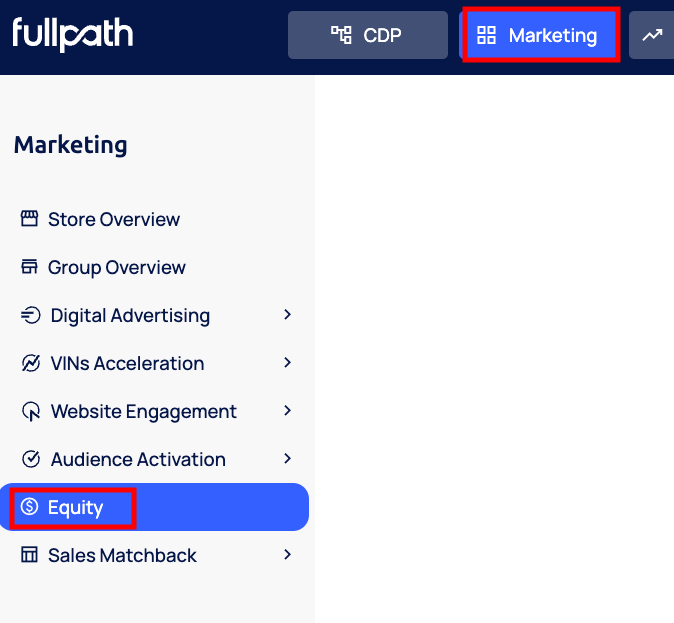Click the Sales Matchback table icon
Image resolution: width=674 pixels, height=623 pixels.
click(29, 555)
